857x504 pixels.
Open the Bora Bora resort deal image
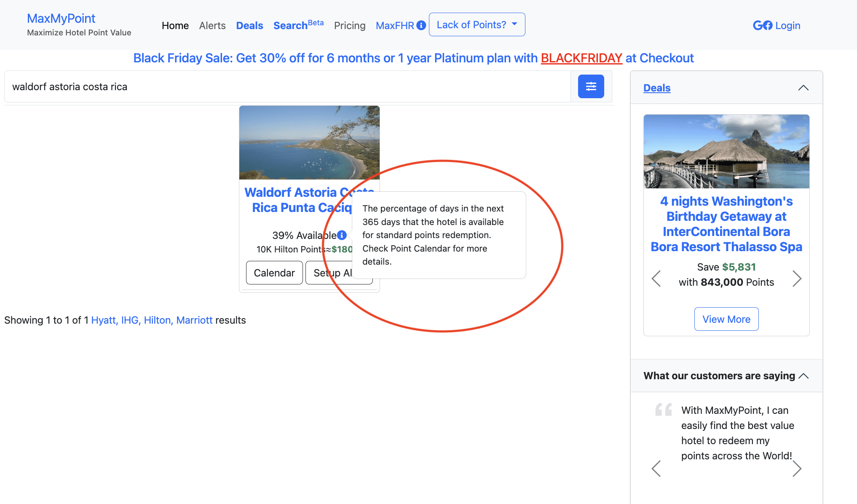click(726, 151)
